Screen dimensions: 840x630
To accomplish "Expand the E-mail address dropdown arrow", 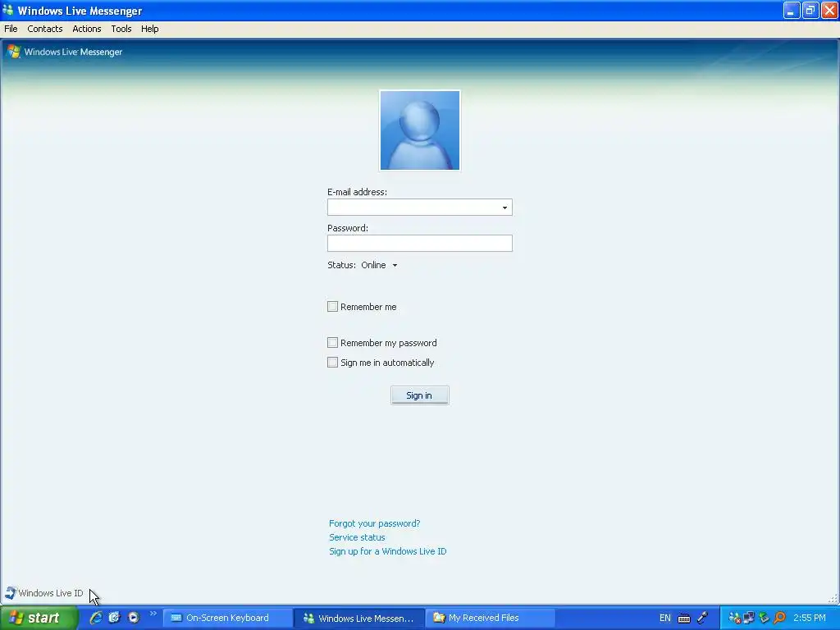I will (x=504, y=208).
